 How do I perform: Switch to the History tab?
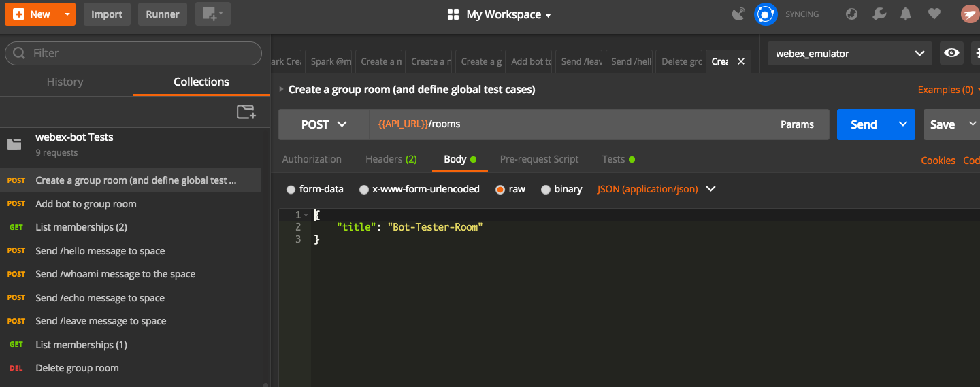(65, 82)
